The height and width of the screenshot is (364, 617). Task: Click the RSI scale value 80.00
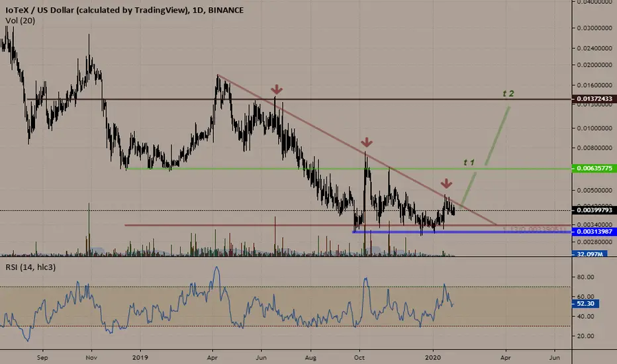click(585, 277)
